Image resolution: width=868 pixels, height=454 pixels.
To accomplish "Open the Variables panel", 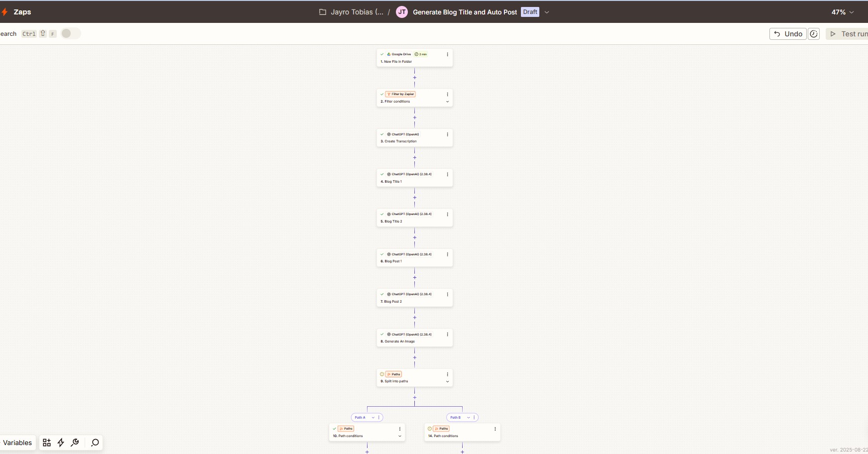I will (x=17, y=443).
